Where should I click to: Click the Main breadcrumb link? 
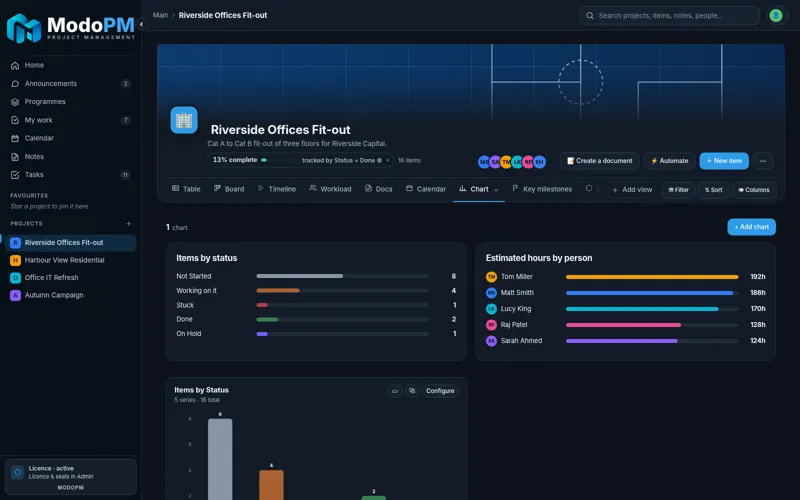[x=160, y=15]
